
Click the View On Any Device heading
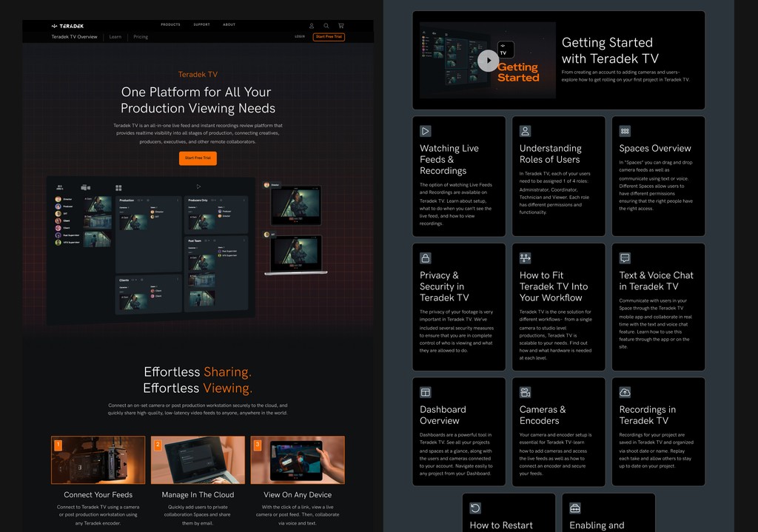(x=298, y=495)
